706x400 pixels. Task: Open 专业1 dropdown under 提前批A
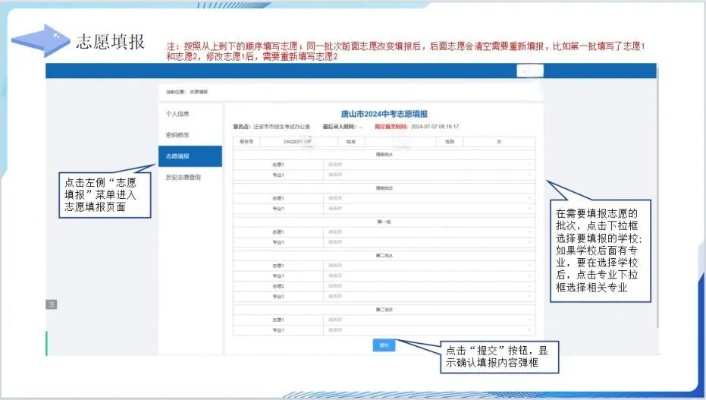click(429, 175)
